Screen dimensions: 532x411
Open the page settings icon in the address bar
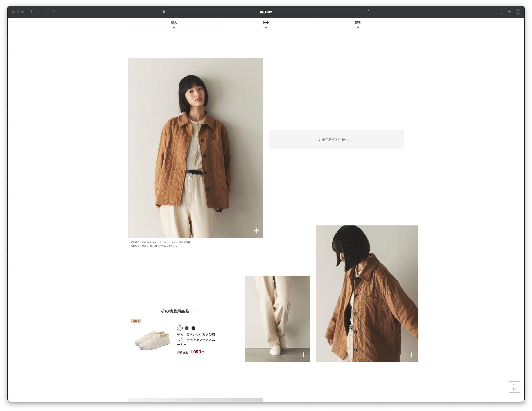click(164, 12)
